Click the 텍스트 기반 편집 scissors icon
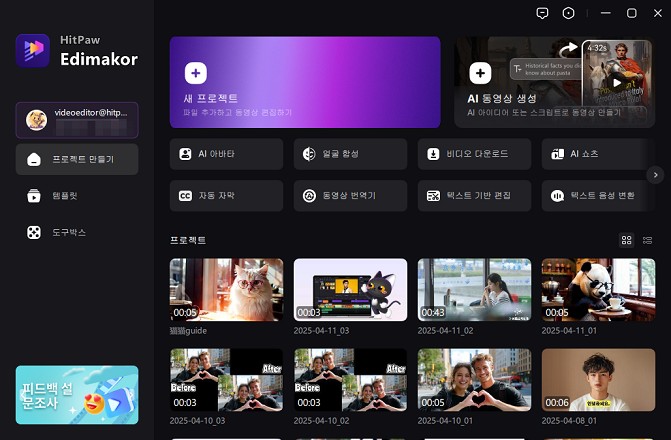The width and height of the screenshot is (671, 440). coord(433,196)
